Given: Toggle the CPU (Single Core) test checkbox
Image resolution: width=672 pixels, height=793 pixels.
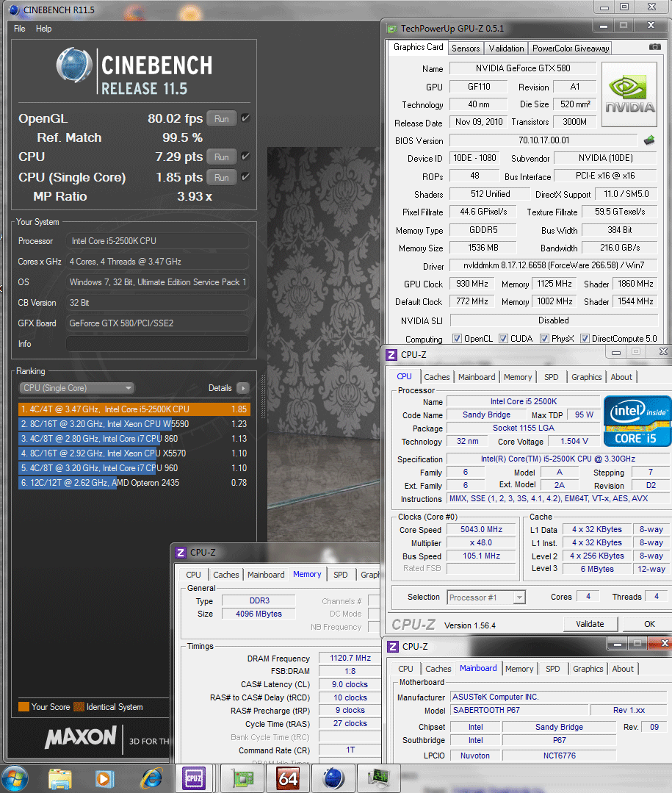Looking at the screenshot, I should tap(245, 177).
